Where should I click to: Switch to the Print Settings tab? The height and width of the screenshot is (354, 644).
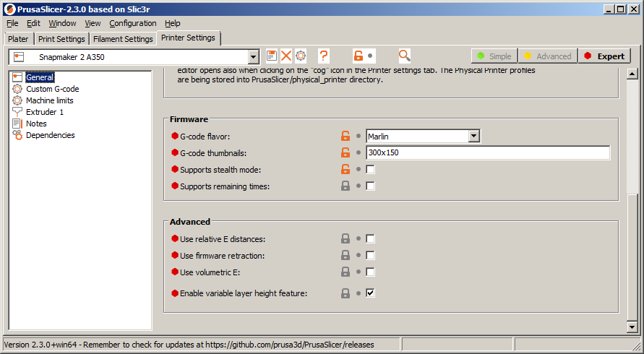61,39
